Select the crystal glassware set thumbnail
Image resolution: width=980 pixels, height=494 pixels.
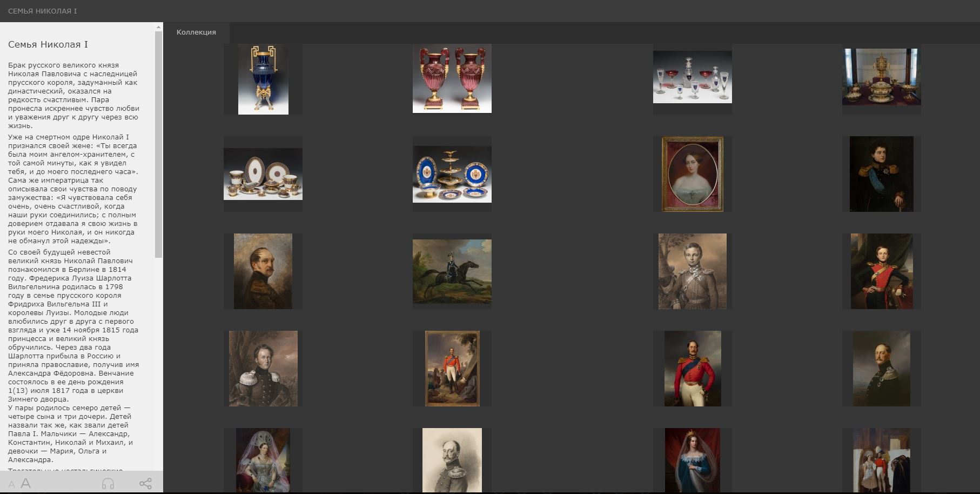click(x=692, y=77)
